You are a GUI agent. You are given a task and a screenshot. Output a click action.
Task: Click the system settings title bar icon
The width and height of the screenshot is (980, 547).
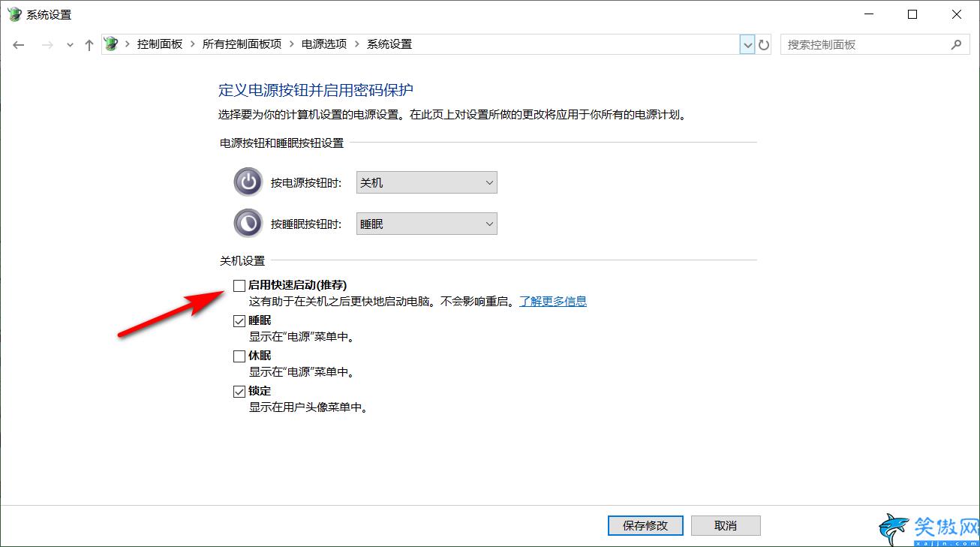pos(14,14)
